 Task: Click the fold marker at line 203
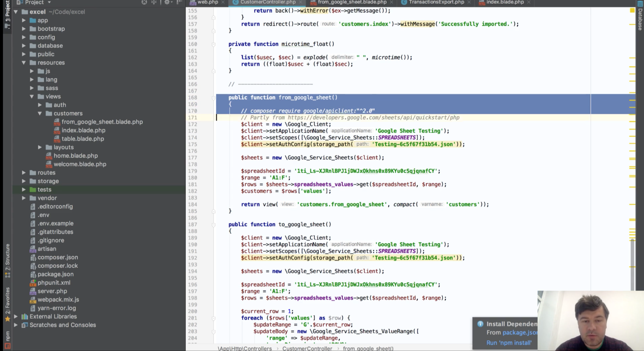214,332
